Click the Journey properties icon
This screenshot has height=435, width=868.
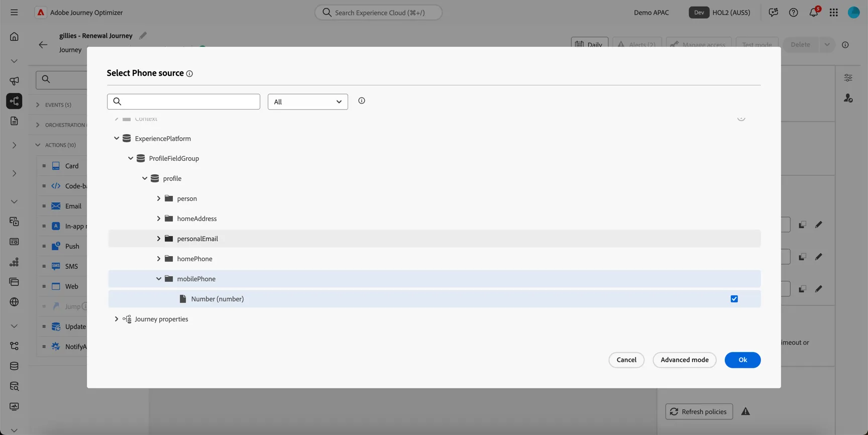(x=127, y=319)
